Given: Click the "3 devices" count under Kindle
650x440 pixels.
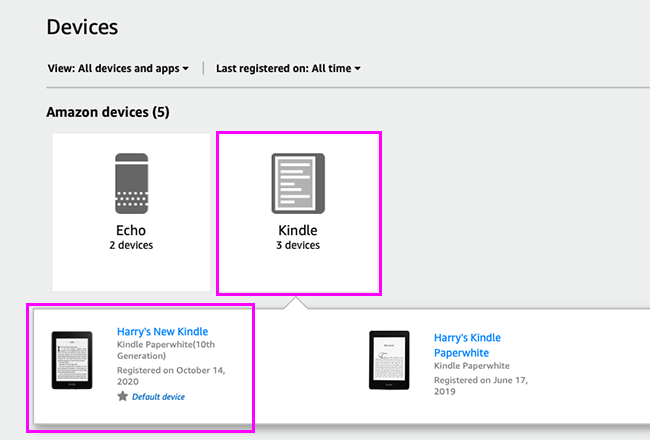Looking at the screenshot, I should 297,244.
